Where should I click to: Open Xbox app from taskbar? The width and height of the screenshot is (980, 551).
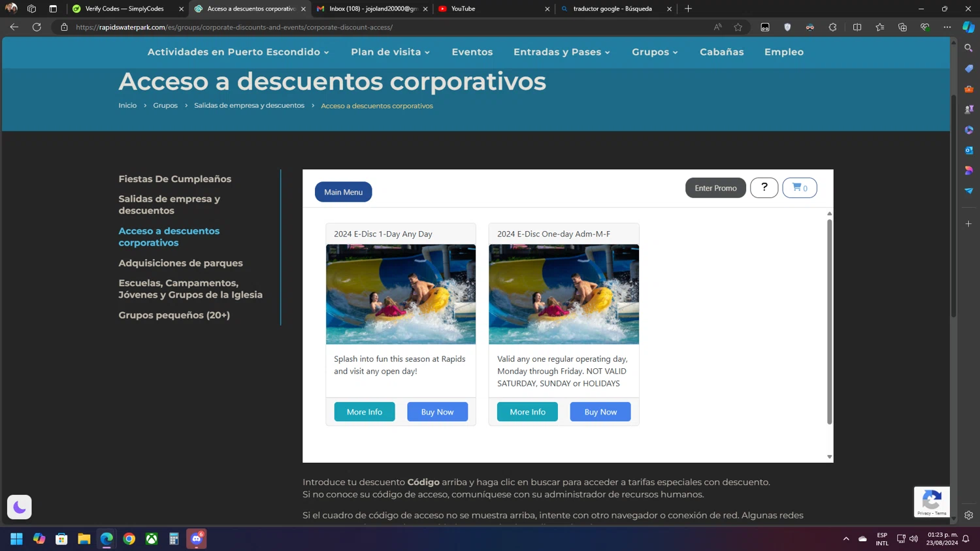click(x=152, y=539)
